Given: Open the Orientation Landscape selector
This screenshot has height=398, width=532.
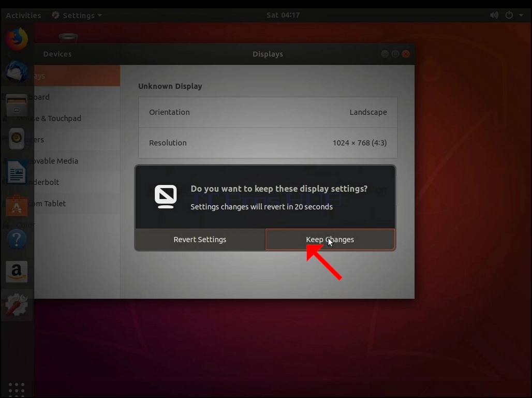Looking at the screenshot, I should pos(268,112).
